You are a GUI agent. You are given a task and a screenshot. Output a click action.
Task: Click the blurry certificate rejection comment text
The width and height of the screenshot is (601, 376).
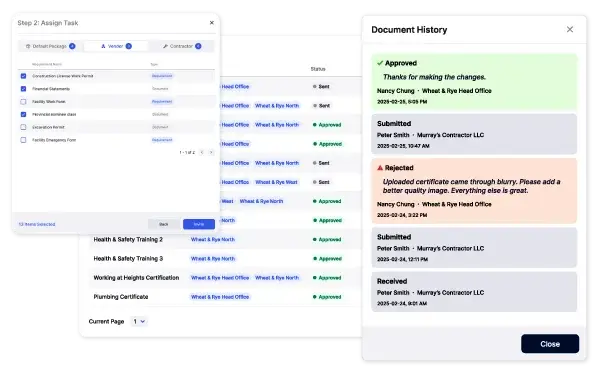click(471, 186)
